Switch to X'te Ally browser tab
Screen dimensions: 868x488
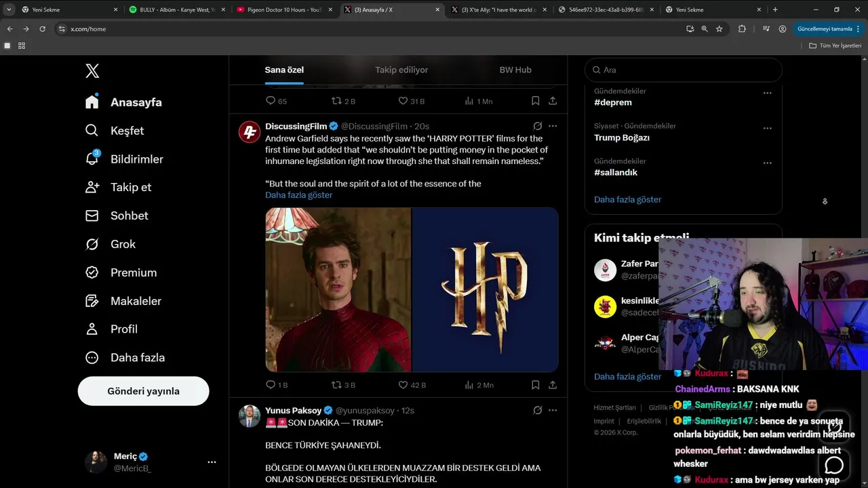498,9
